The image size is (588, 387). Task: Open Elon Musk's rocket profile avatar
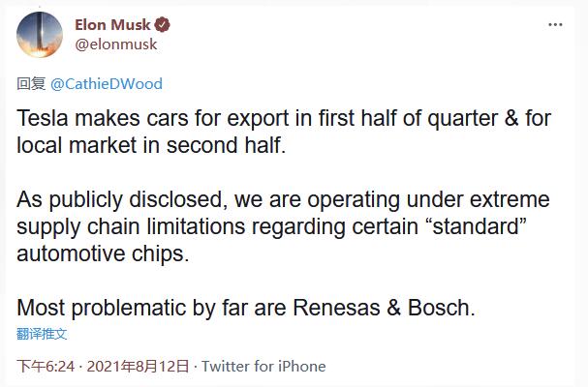[40, 35]
